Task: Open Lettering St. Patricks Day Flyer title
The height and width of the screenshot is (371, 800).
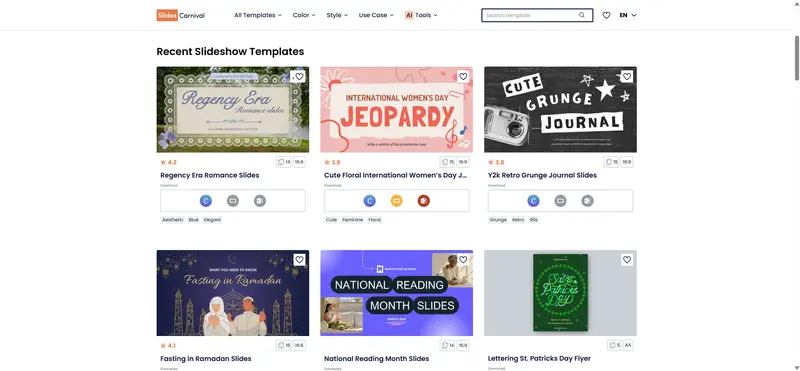Action: (539, 359)
